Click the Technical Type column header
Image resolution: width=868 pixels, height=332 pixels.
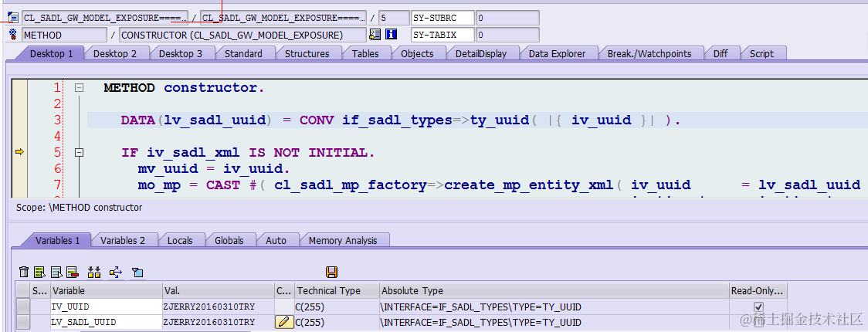pyautogui.click(x=337, y=290)
